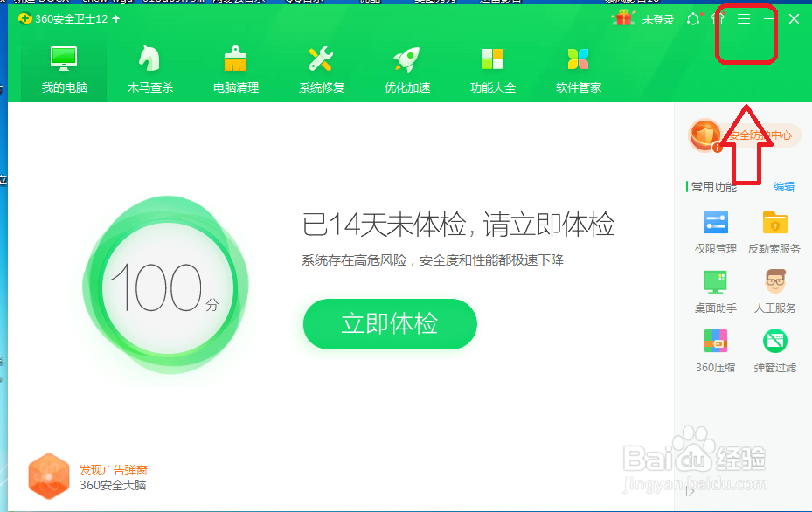Image resolution: width=812 pixels, height=512 pixels.
Task: Open 安全防护中心
Action: [744, 135]
